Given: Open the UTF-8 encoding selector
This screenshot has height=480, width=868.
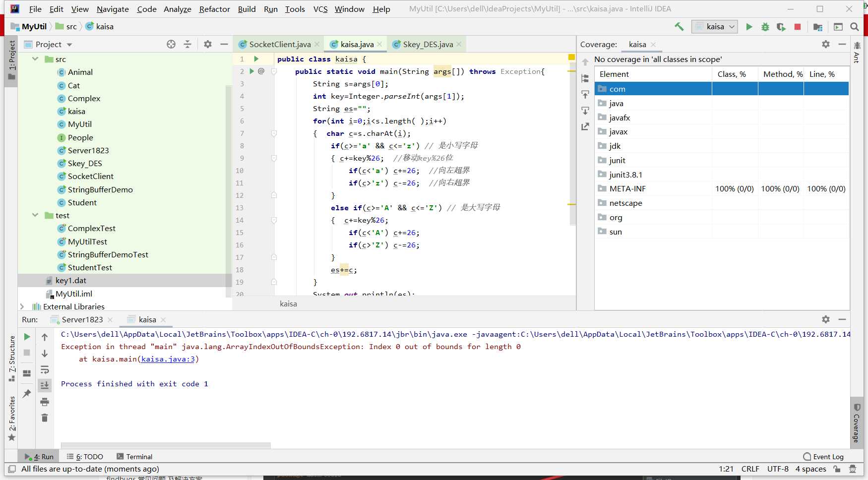Looking at the screenshot, I should click(778, 469).
